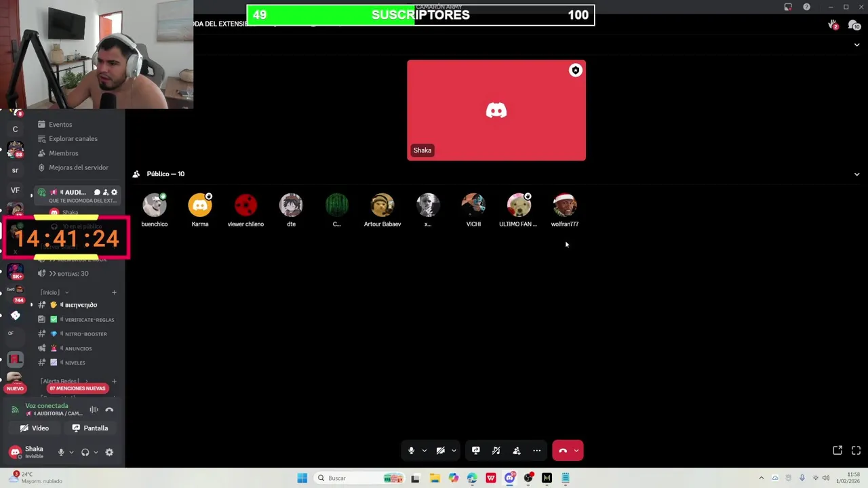868x488 pixels.
Task: Open dte's audience avatar
Action: coord(291,205)
